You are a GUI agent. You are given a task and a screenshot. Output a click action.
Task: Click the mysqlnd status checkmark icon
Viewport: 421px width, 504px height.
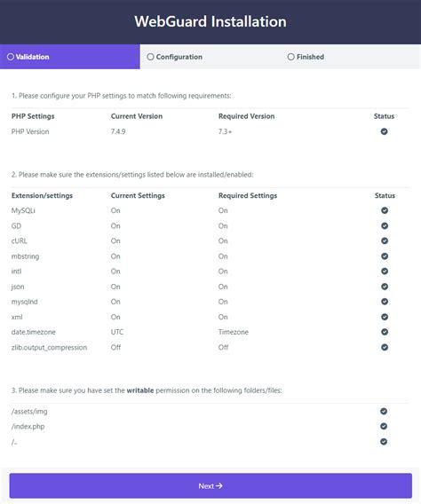(x=385, y=302)
